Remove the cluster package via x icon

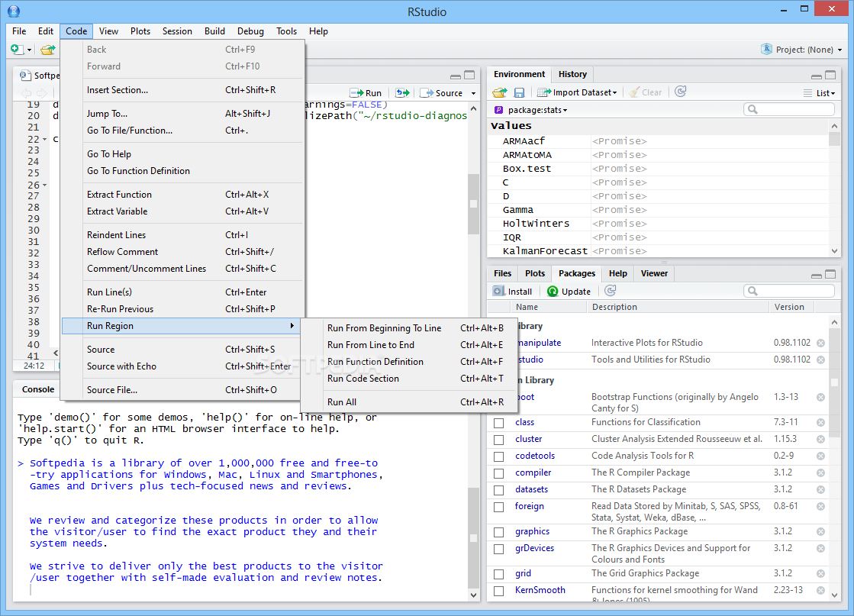tap(820, 440)
